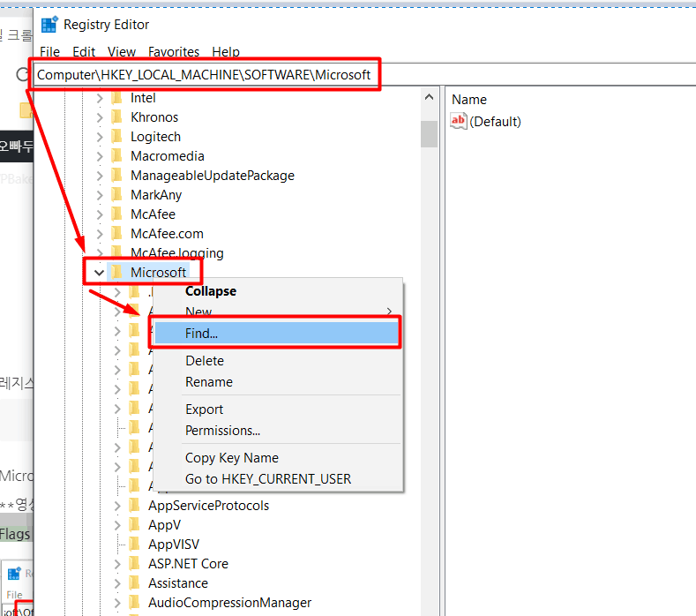Choose Copy Key Name

278,457
